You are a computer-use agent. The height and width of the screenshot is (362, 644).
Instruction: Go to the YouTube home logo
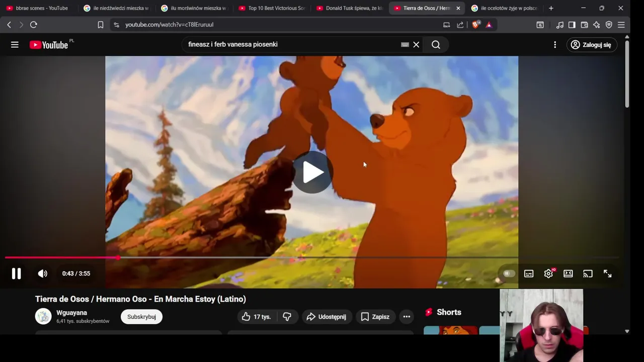click(x=49, y=45)
